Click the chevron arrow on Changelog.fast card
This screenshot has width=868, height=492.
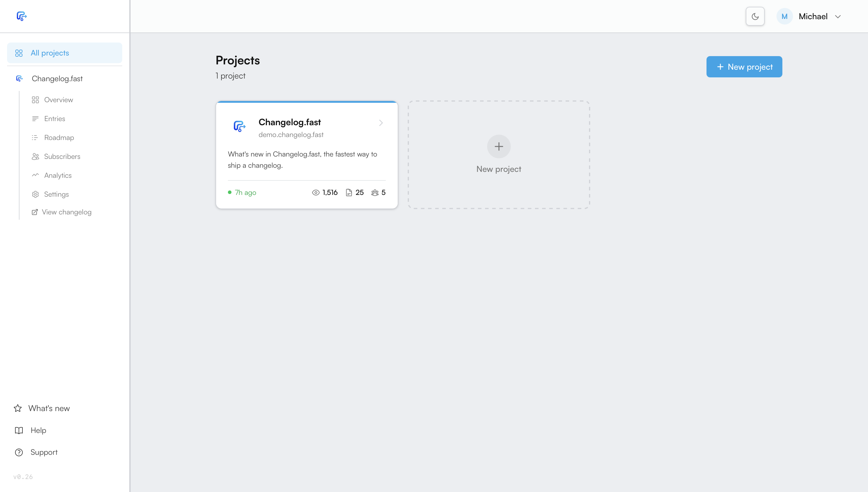(x=381, y=123)
